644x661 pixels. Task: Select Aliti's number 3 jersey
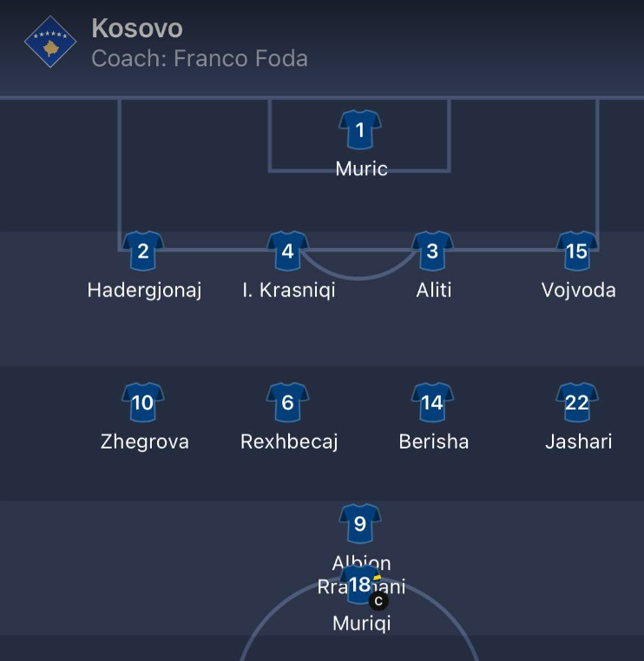pos(432,251)
